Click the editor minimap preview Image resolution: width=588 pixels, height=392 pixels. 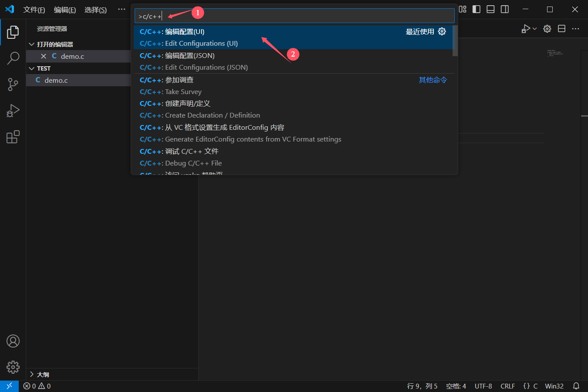[555, 53]
